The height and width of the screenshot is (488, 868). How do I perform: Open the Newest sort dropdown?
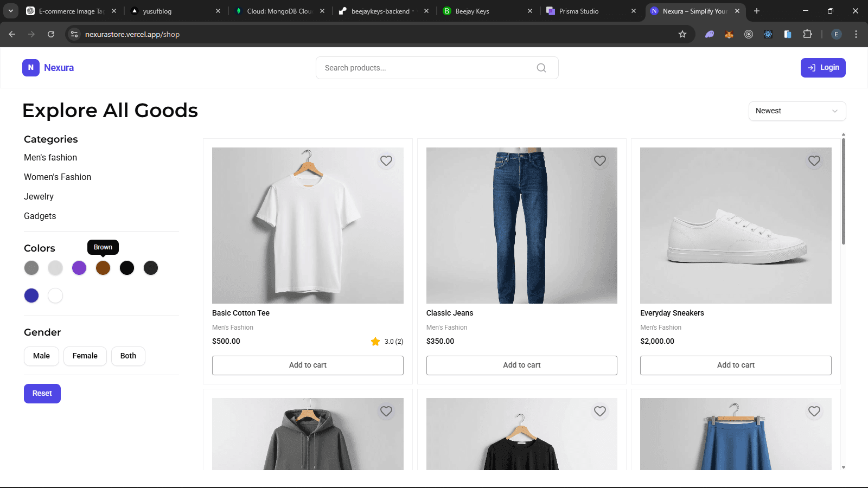coord(797,111)
